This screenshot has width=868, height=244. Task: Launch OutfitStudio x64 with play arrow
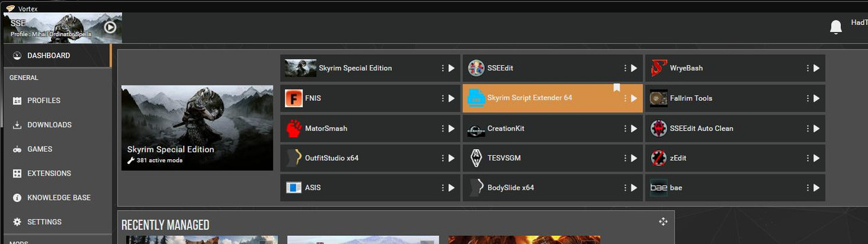(451, 158)
